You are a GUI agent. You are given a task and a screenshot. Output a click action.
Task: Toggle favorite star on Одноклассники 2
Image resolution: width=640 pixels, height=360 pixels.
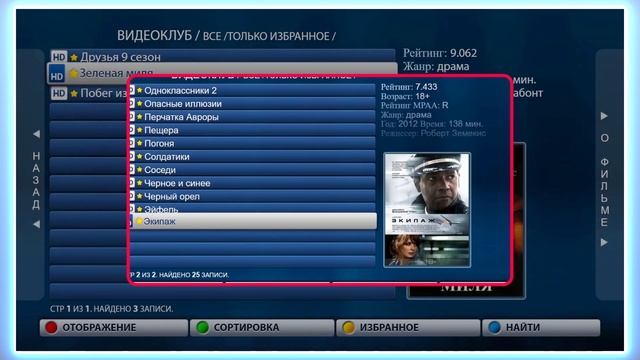tap(139, 91)
